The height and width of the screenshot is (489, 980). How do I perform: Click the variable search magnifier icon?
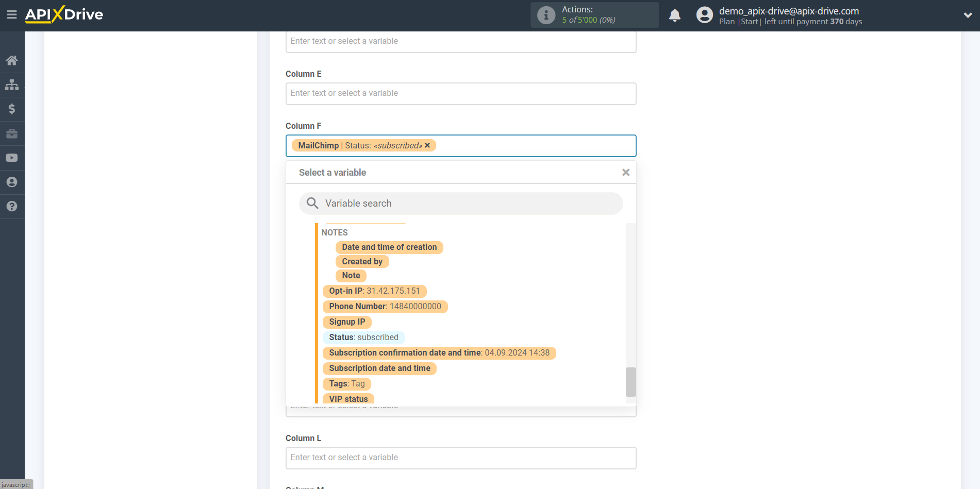(x=312, y=203)
